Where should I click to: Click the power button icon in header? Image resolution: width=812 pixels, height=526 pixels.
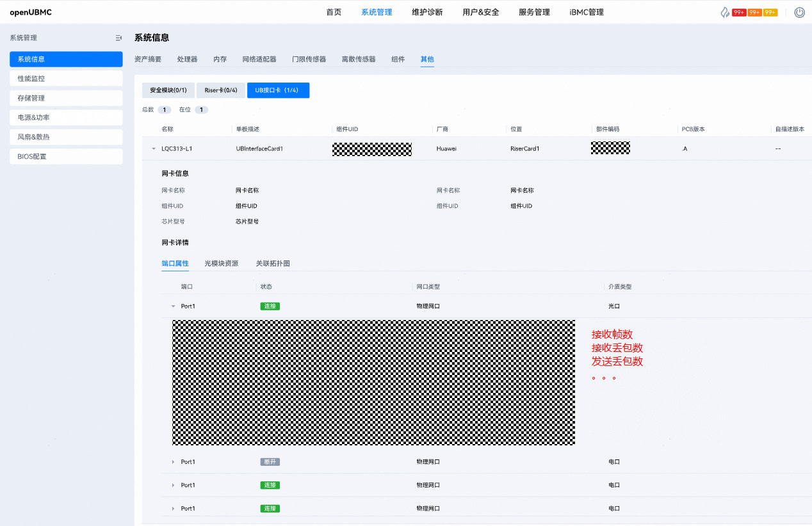(x=799, y=12)
